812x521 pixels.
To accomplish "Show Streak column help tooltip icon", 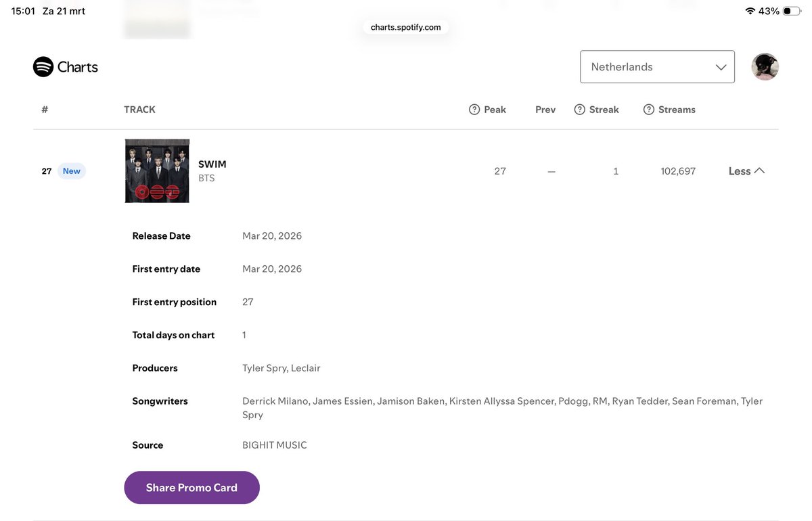I will click(x=580, y=110).
